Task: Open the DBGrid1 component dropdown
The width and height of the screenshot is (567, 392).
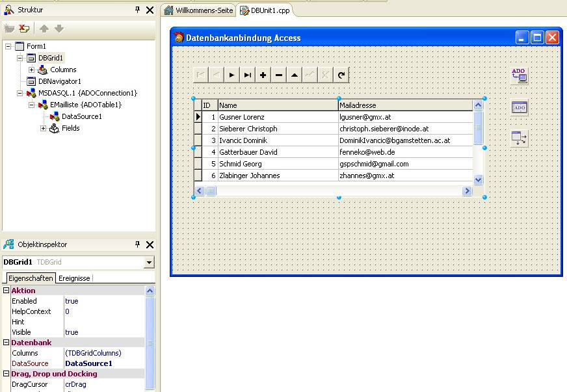Action: pos(150,262)
